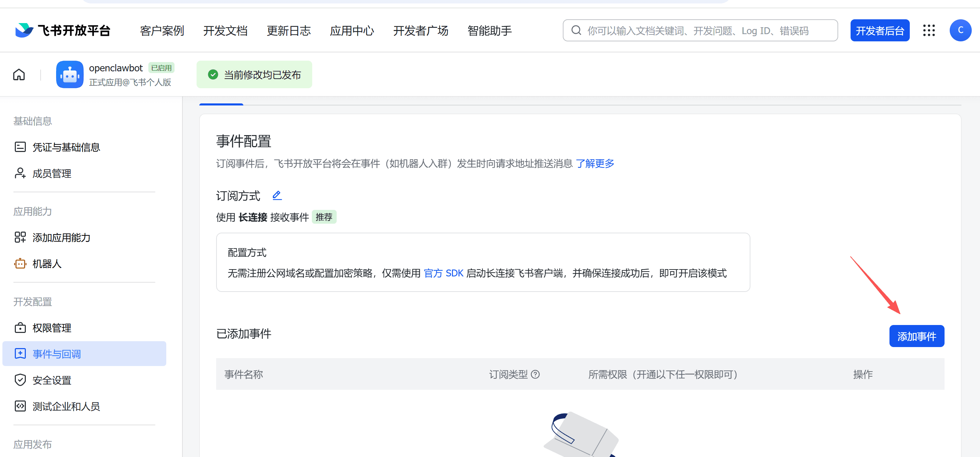Click the search magnifier icon
980x457 pixels.
[x=576, y=30]
